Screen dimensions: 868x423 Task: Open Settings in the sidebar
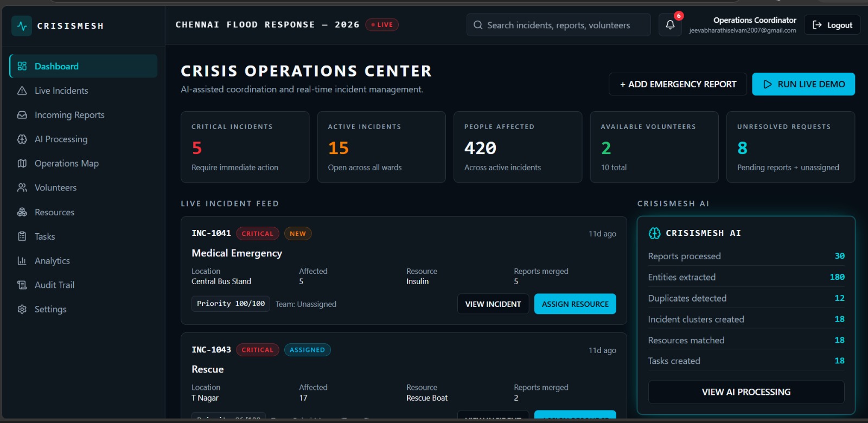pyautogui.click(x=84, y=309)
